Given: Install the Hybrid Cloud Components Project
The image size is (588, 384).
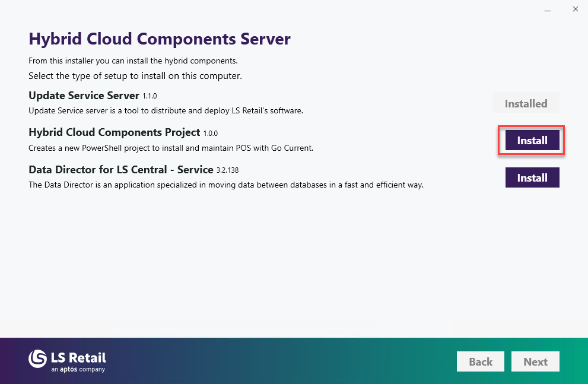Looking at the screenshot, I should [x=532, y=141].
